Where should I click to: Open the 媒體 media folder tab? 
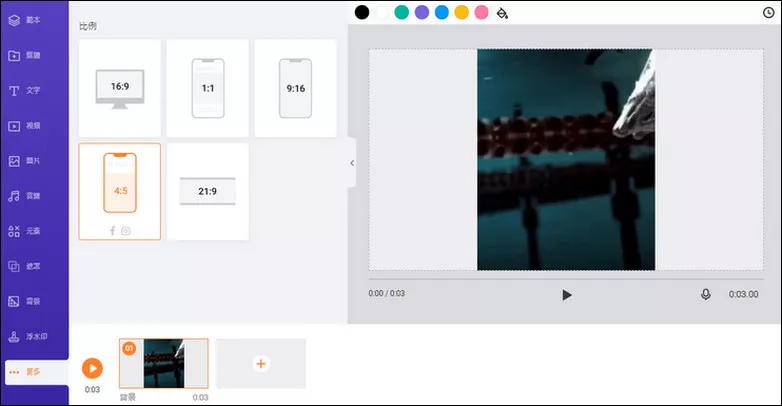(25, 55)
